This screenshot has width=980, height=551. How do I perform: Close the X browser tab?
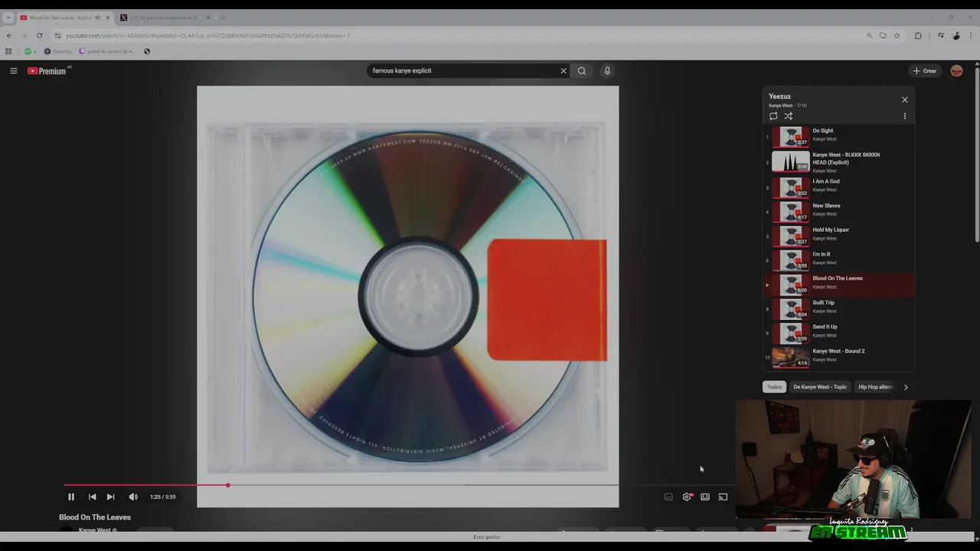click(207, 18)
